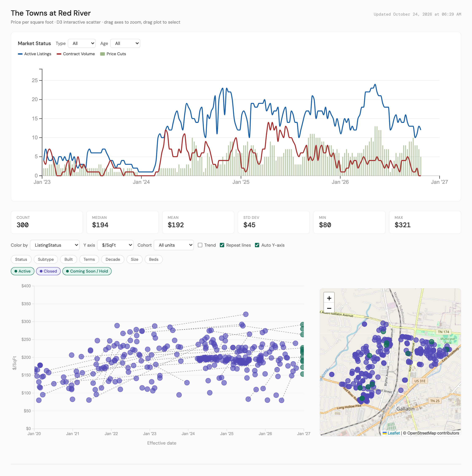Click the Effective date axis label
This screenshot has height=476, width=472.
coord(162,443)
